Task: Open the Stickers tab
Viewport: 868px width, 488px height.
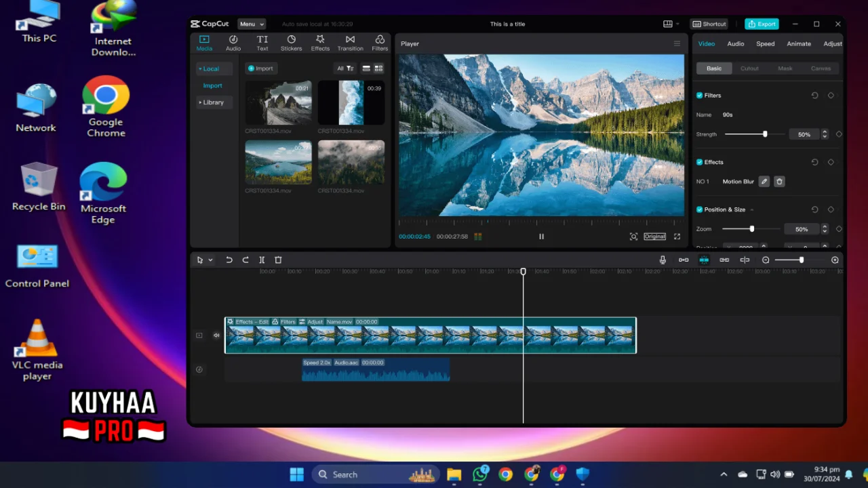Action: click(x=292, y=43)
